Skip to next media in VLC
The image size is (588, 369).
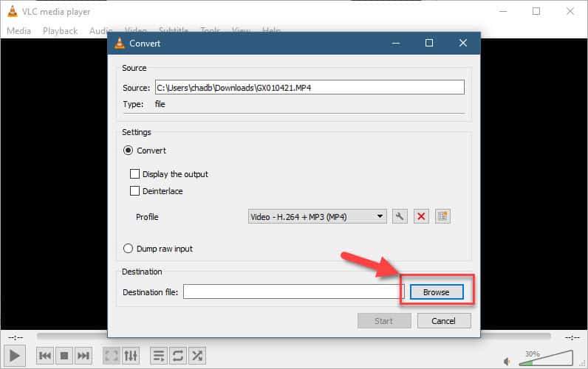pyautogui.click(x=83, y=356)
